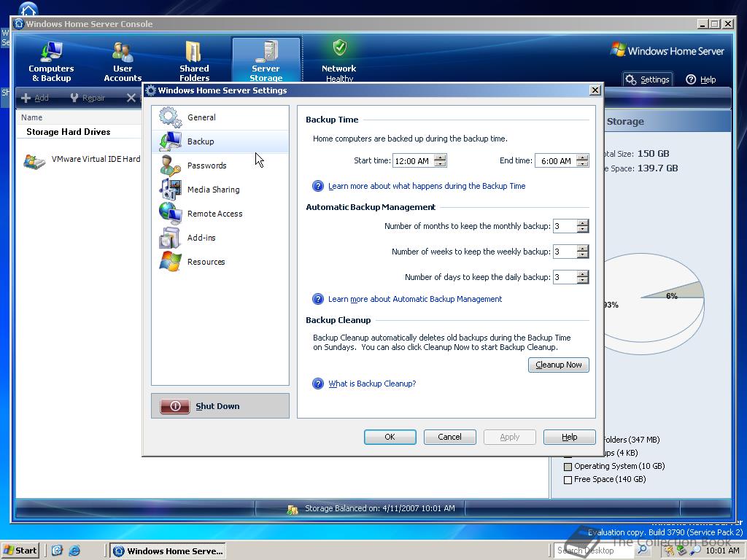The width and height of the screenshot is (747, 560).
Task: Click the Free Space legend swatch
Action: coord(568,480)
